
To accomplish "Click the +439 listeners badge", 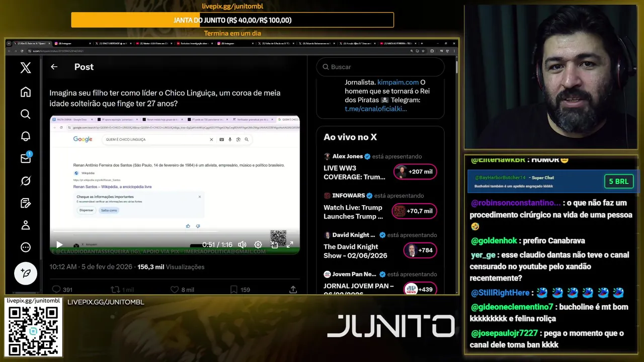I will [x=420, y=289].
